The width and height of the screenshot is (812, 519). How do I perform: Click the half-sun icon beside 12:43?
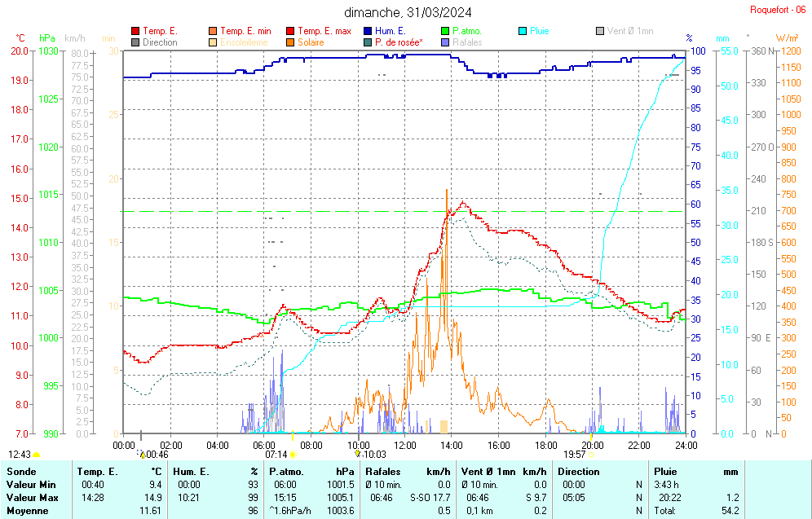coord(36,455)
